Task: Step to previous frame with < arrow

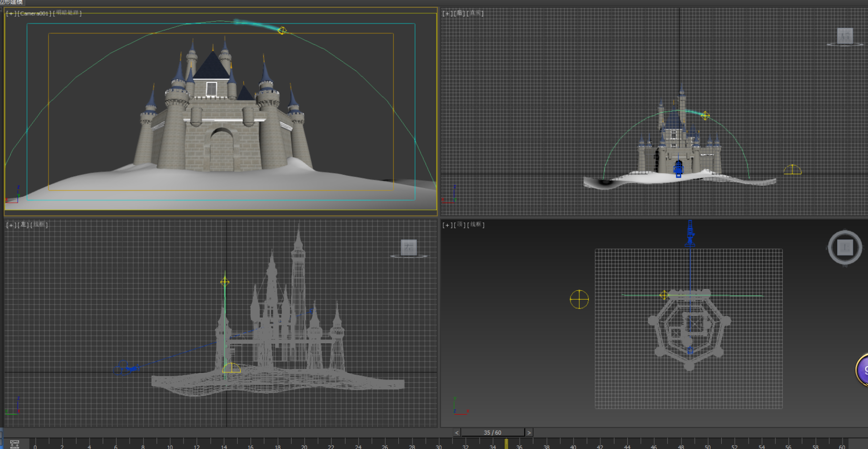Action: tap(457, 433)
